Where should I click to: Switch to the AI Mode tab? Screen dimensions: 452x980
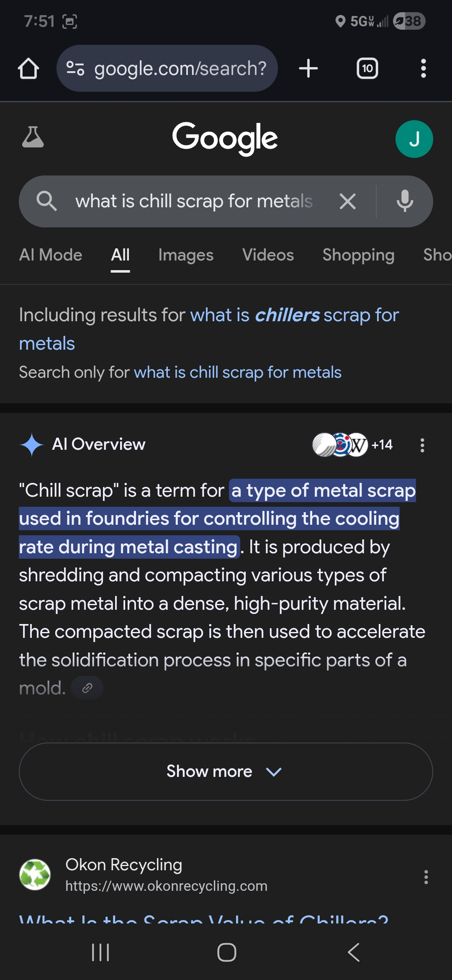[x=51, y=255]
